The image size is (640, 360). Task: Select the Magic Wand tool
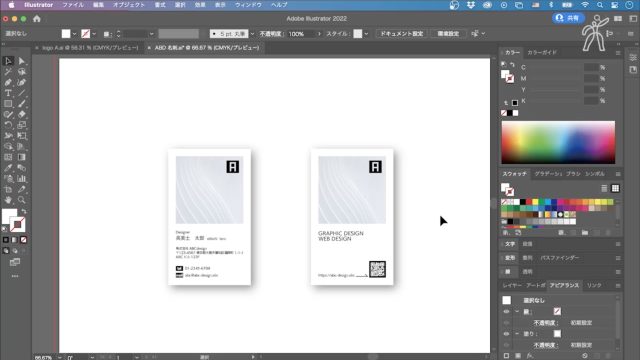point(8,72)
